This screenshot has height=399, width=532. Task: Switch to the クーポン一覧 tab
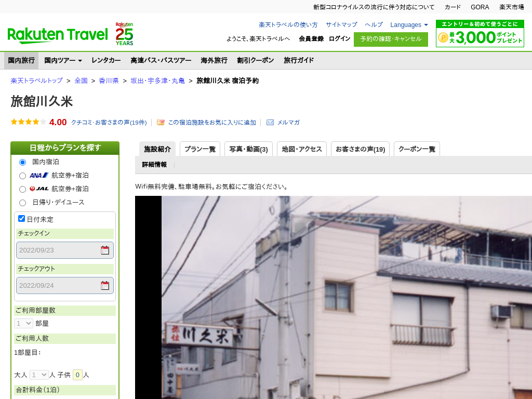(x=417, y=149)
